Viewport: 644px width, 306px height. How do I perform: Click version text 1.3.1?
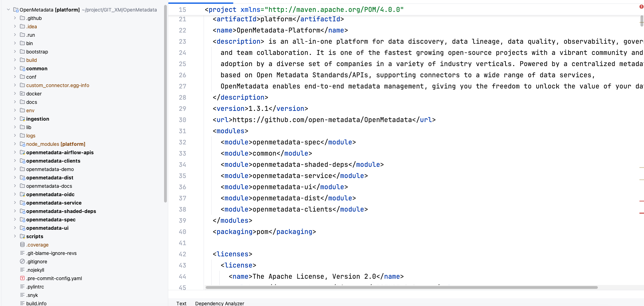point(259,109)
